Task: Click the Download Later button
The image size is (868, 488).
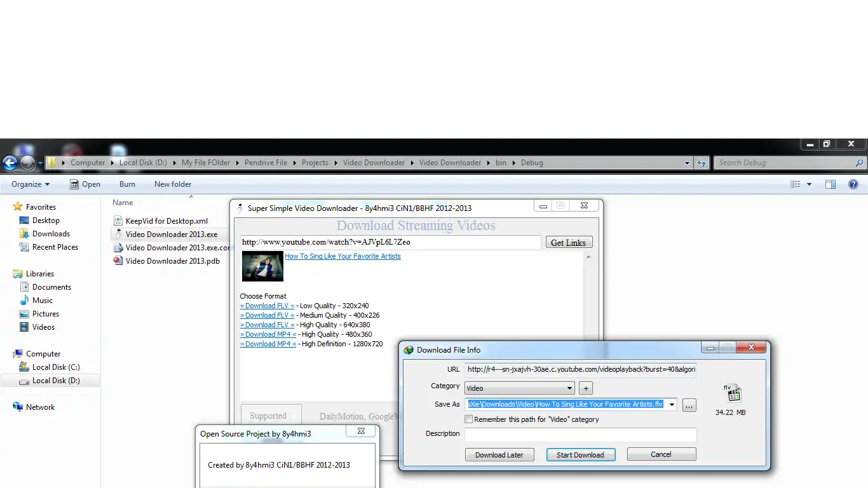Action: [x=499, y=454]
